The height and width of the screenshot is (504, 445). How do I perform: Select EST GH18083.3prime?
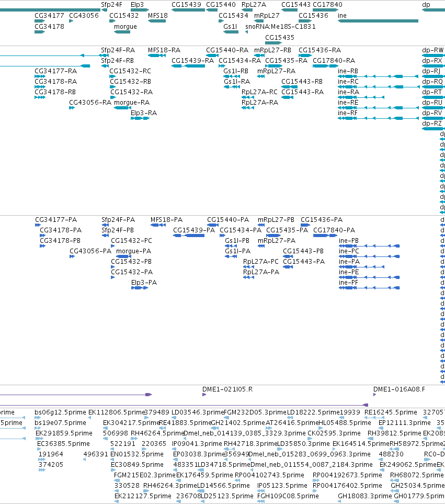click(365, 496)
